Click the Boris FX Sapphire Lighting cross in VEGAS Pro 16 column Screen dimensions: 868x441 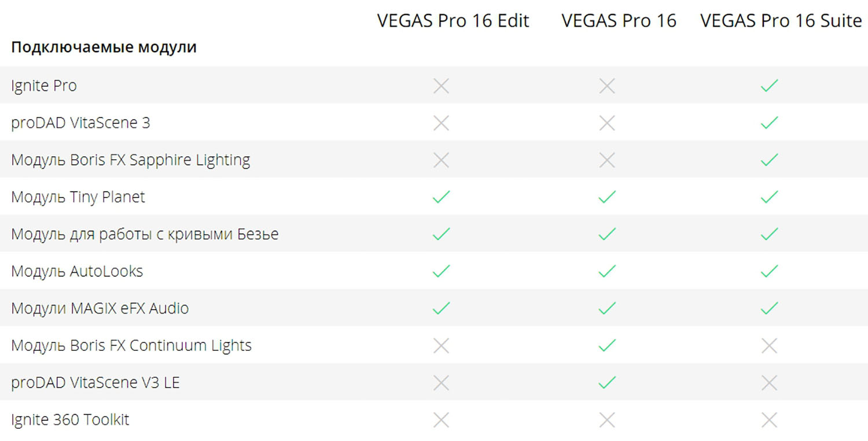point(607,160)
